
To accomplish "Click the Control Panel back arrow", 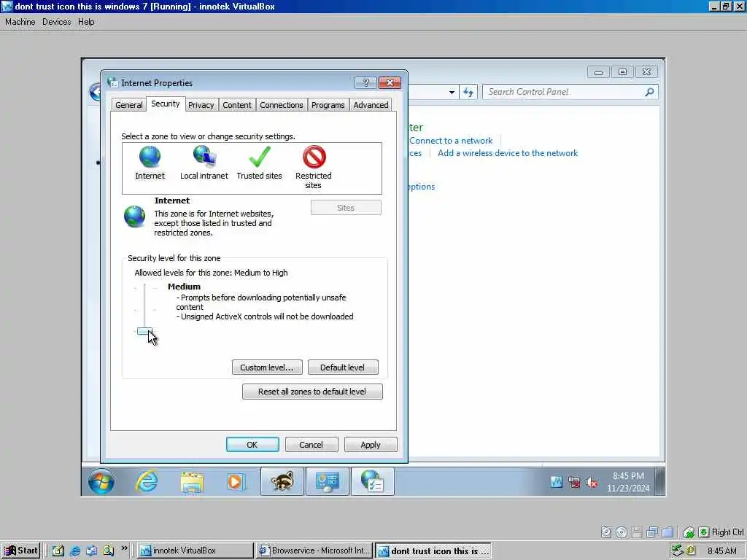I will click(x=96, y=91).
